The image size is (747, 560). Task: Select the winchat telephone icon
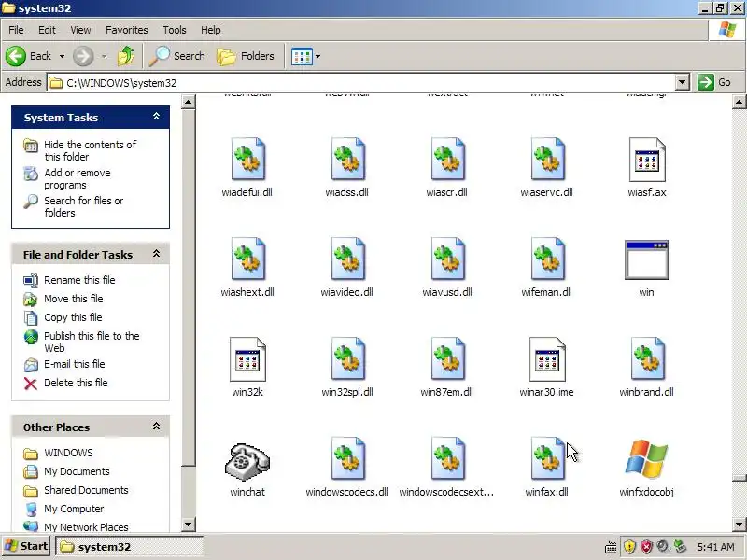click(247, 460)
